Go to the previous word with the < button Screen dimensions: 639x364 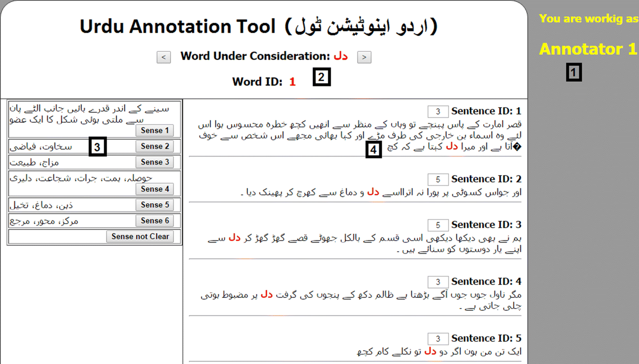tap(164, 57)
